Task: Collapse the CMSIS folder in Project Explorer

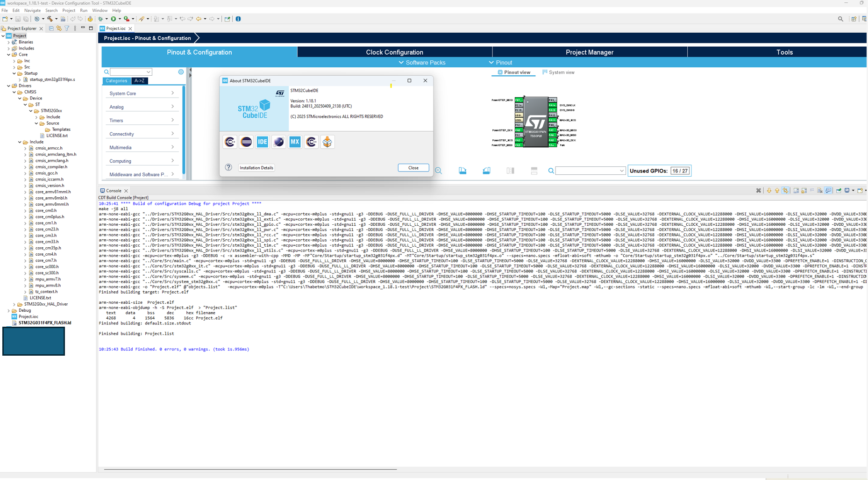Action: click(14, 92)
